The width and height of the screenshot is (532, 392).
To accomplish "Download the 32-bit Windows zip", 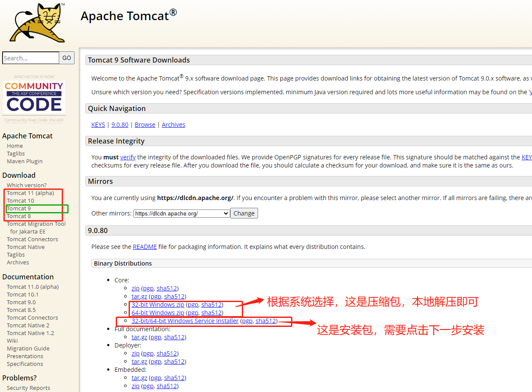I will tap(158, 305).
